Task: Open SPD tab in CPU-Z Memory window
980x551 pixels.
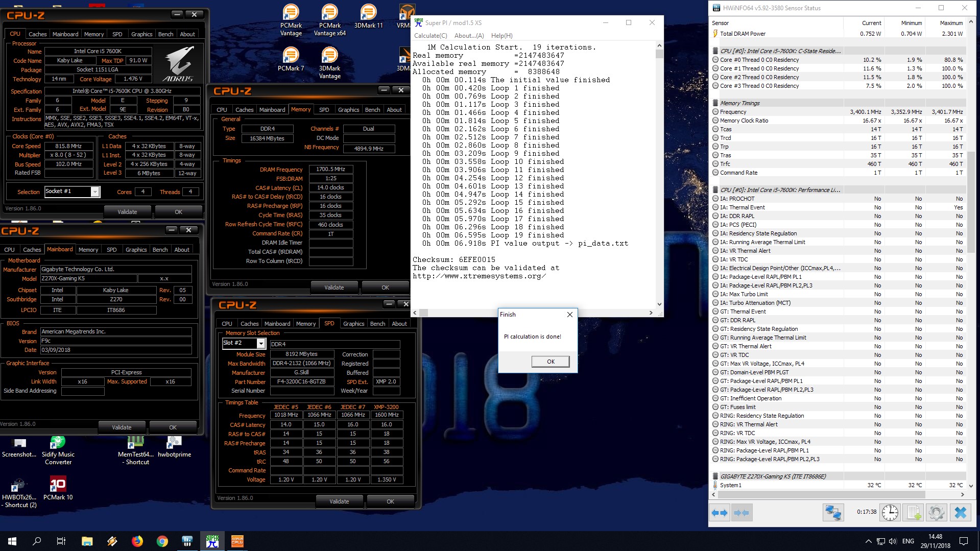Action: coord(324,110)
